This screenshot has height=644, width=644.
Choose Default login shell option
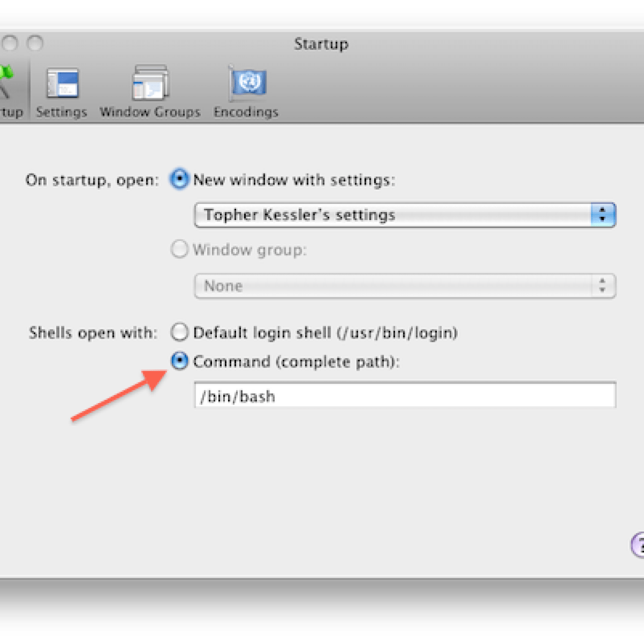click(179, 333)
